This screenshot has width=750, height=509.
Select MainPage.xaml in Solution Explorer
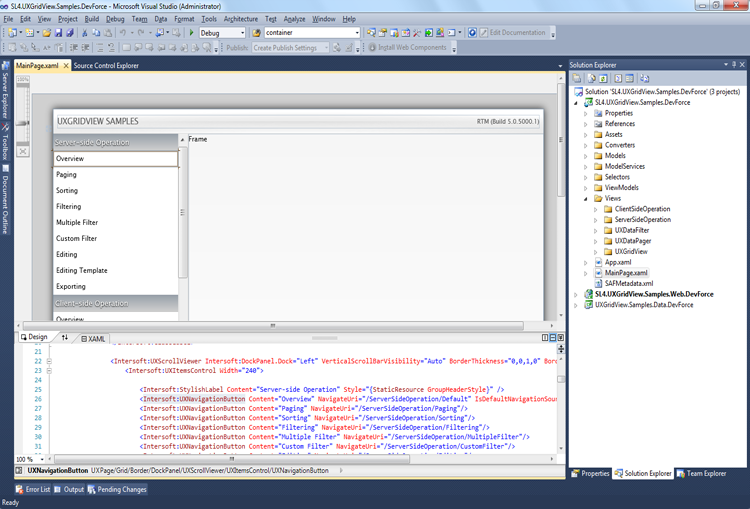click(x=626, y=273)
